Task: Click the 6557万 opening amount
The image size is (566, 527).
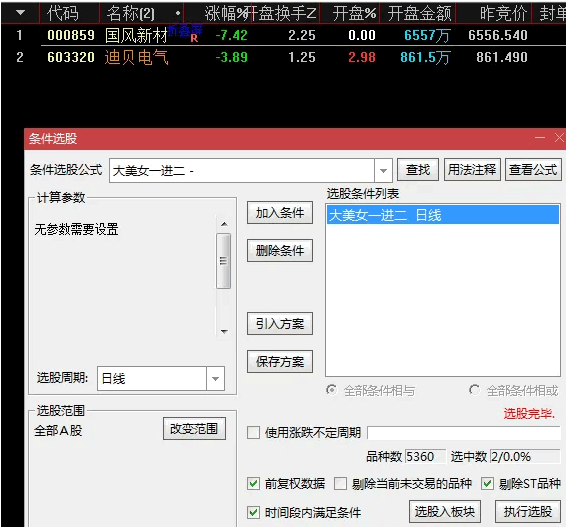Action: coord(427,35)
